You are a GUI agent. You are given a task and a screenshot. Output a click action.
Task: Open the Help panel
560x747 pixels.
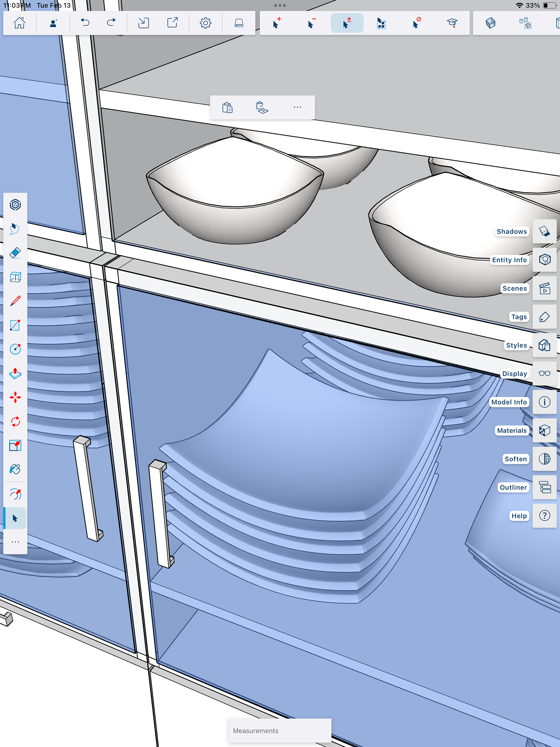(x=545, y=516)
